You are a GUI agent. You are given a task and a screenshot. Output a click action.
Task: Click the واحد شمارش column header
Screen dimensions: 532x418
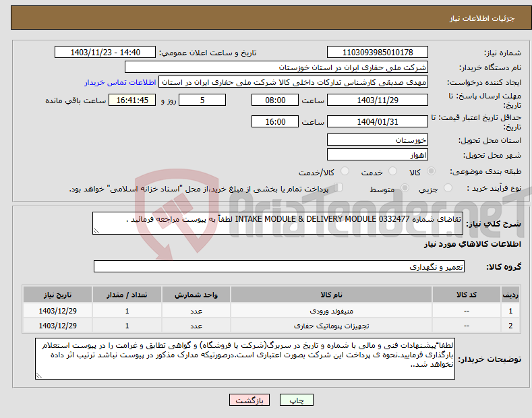196,295
